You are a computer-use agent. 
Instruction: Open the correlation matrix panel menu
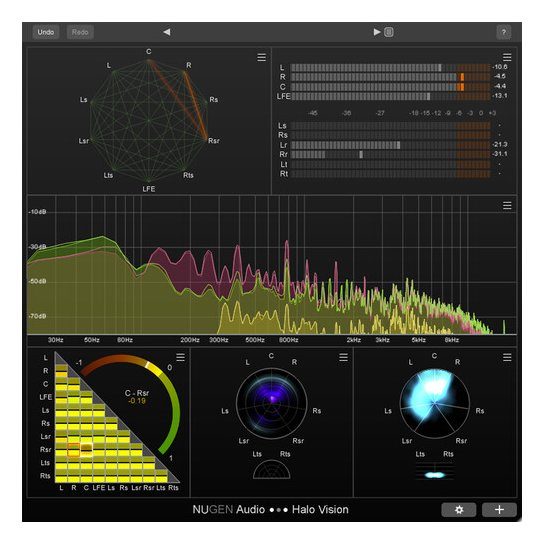pyautogui.click(x=180, y=357)
